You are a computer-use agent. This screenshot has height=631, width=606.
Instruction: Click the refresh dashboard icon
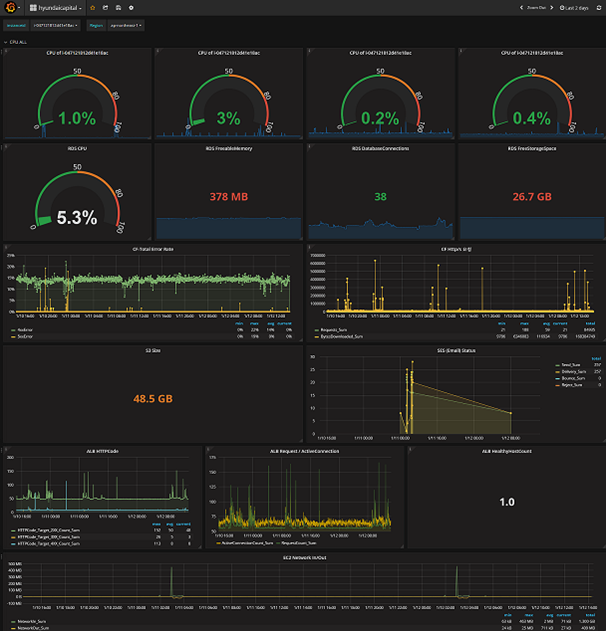[x=599, y=8]
